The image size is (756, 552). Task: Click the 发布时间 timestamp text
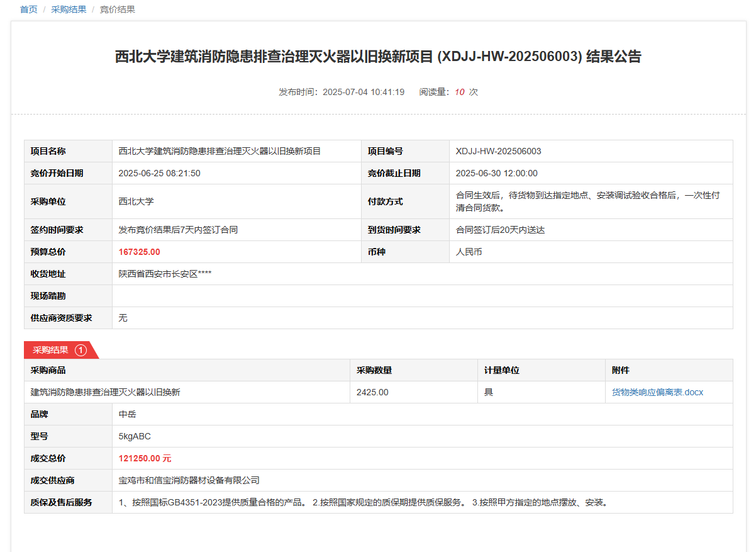coord(342,92)
